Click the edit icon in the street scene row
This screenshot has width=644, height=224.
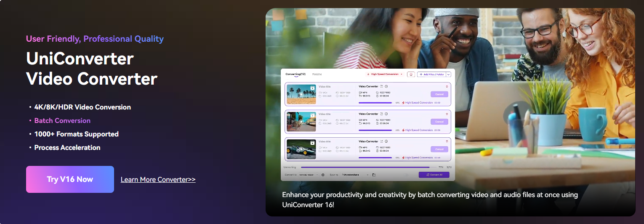pos(382,114)
